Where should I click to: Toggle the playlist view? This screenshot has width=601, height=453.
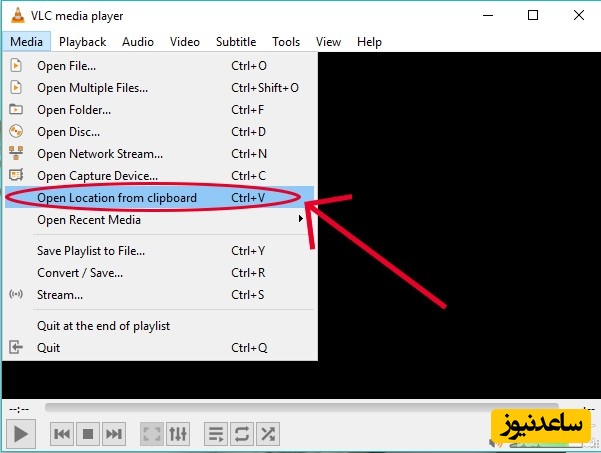pyautogui.click(x=215, y=433)
